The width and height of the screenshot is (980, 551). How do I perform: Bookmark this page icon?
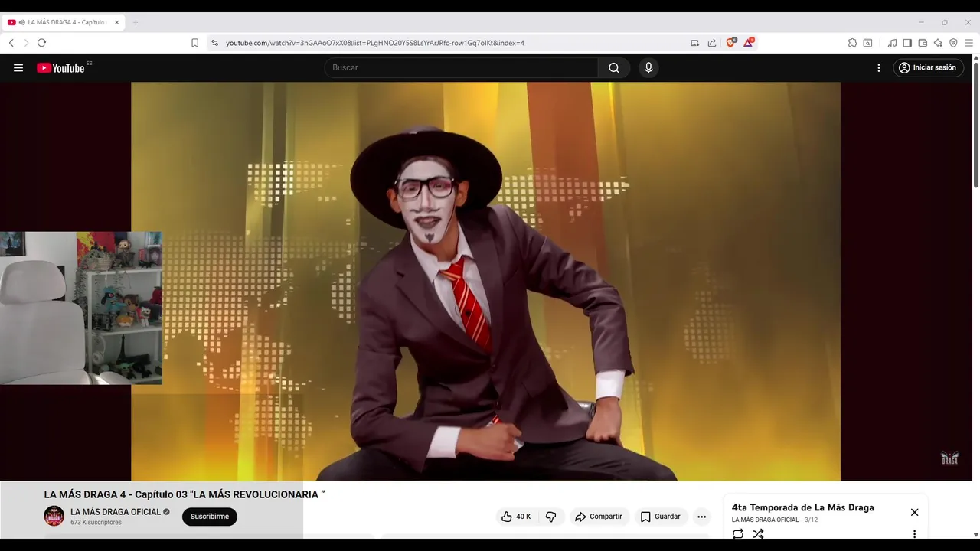coord(194,43)
